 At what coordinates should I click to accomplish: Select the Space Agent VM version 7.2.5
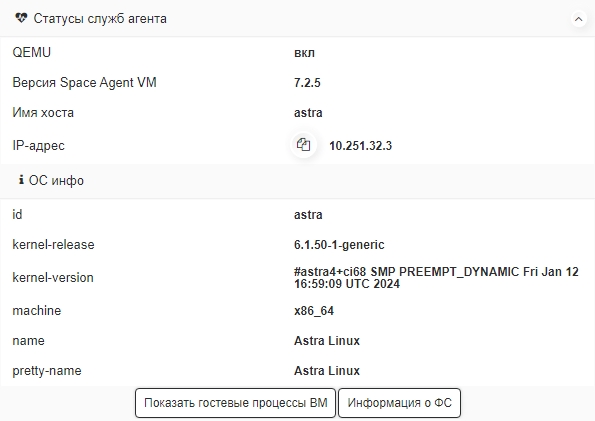(x=307, y=82)
